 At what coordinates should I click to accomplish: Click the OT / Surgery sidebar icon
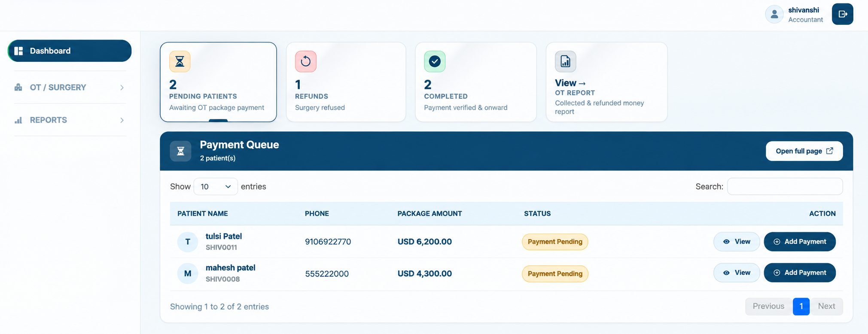click(x=18, y=88)
